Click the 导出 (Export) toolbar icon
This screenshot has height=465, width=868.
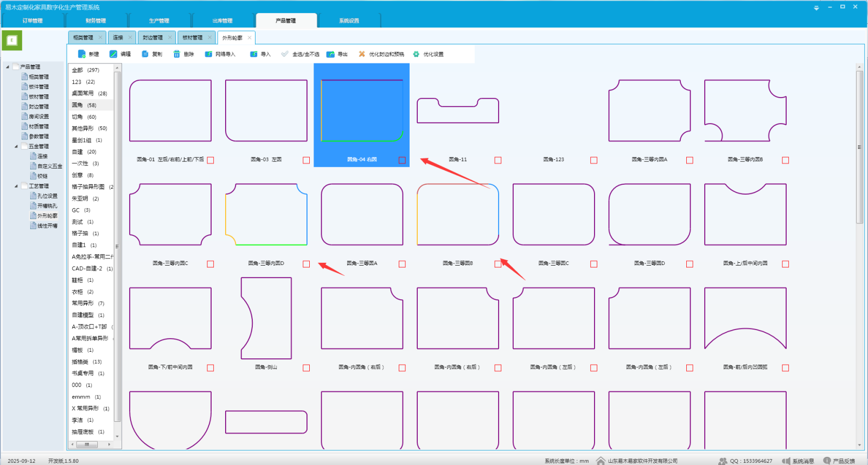pos(330,54)
